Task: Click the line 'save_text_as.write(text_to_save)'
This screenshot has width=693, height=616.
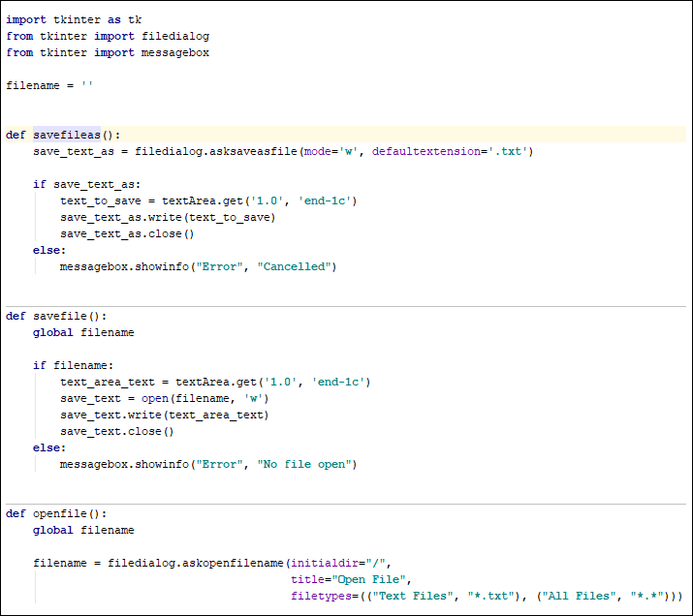Action: 168,217
